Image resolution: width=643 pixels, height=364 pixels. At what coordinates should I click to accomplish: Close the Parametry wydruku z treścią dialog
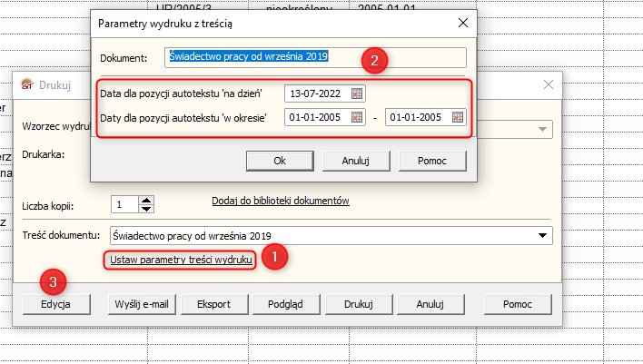pos(463,23)
